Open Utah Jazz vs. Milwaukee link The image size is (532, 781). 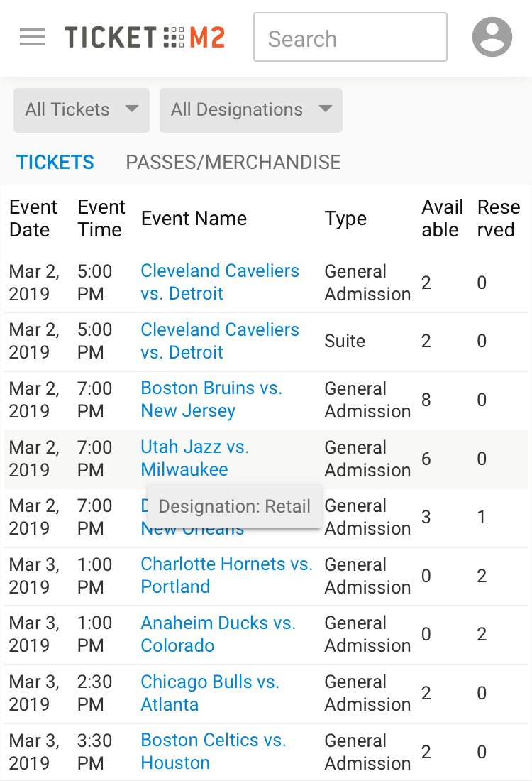pyautogui.click(x=195, y=458)
